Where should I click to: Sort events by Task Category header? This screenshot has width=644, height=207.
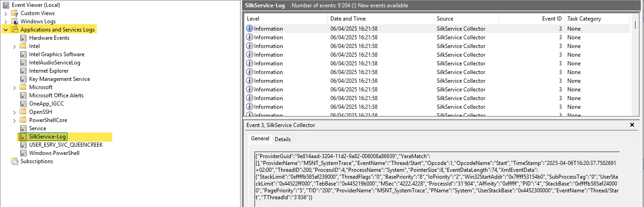pyautogui.click(x=597, y=19)
